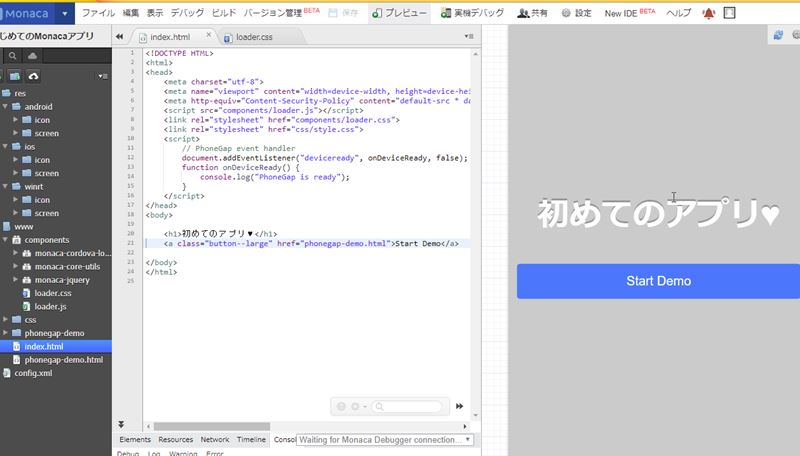The height and width of the screenshot is (456, 800).
Task: Open the 表示 menu
Action: point(155,13)
